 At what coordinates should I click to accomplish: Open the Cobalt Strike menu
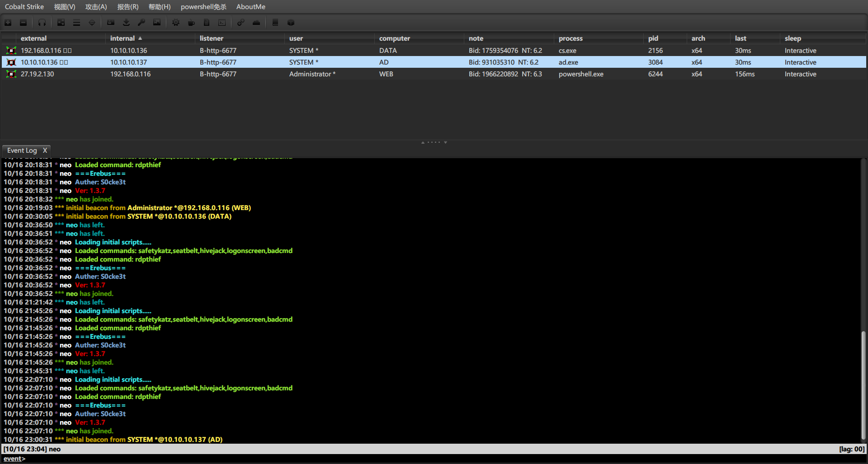24,7
